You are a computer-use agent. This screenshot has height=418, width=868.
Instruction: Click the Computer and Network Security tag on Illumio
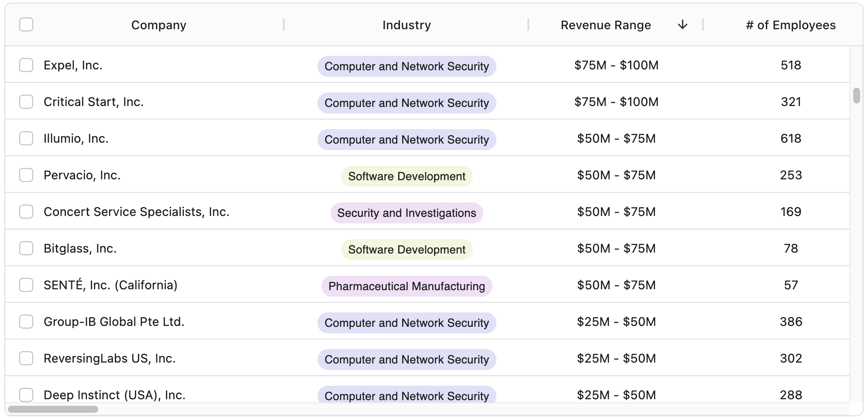(406, 140)
